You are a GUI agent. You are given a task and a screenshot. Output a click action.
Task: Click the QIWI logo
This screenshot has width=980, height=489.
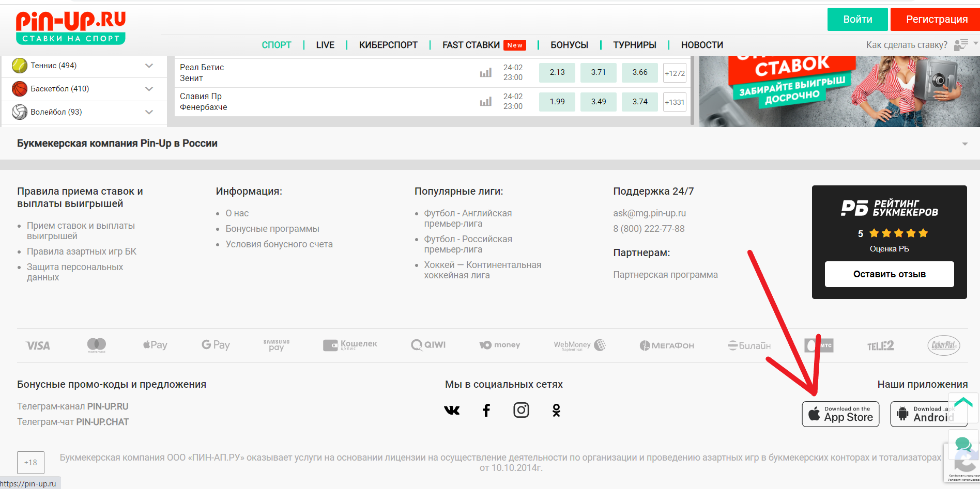(428, 345)
